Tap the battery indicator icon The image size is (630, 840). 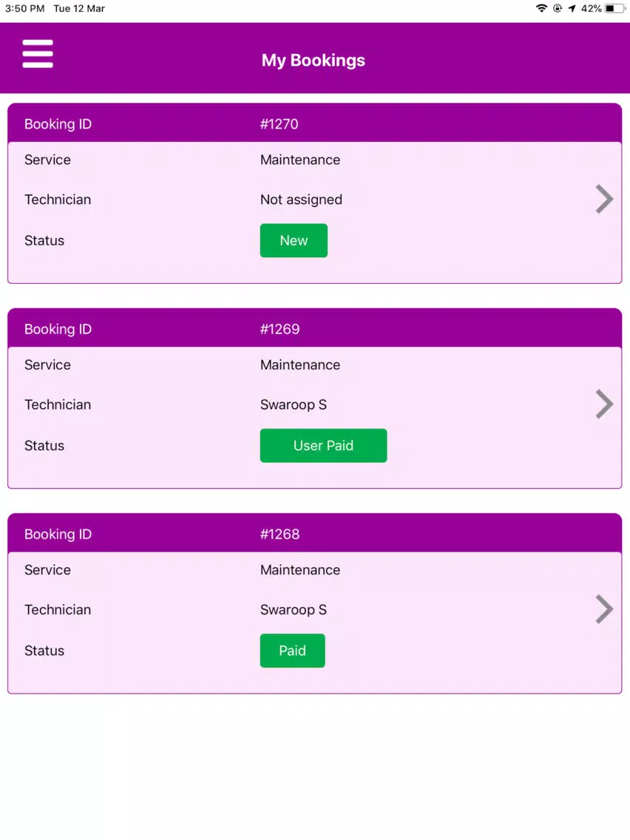[x=614, y=9]
